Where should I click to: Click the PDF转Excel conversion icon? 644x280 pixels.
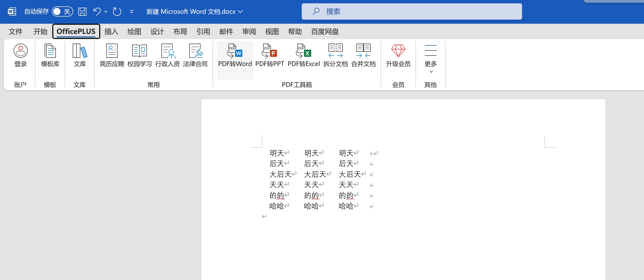[304, 51]
